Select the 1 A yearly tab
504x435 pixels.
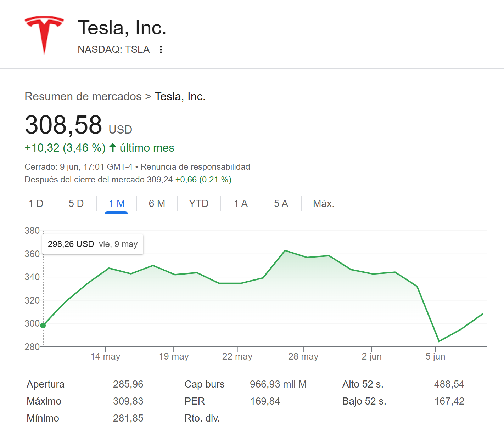(241, 204)
